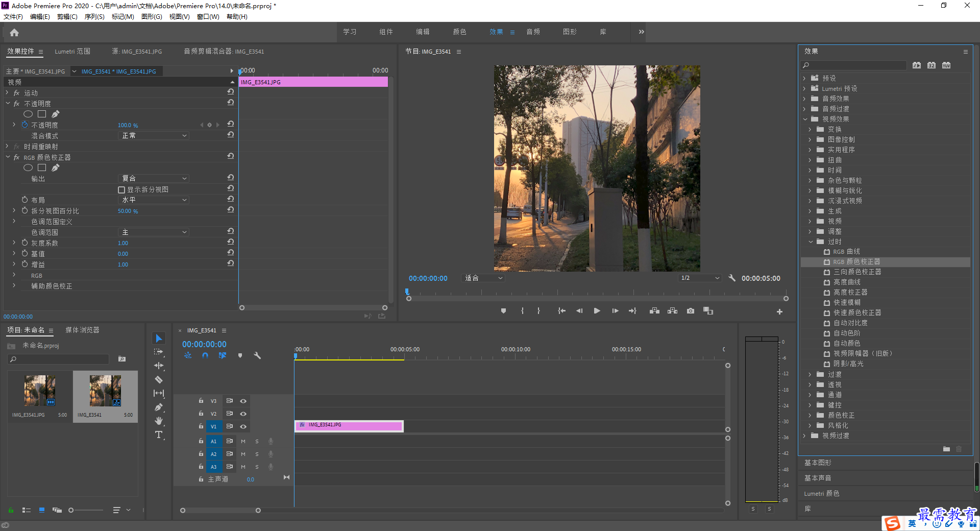Open 文件(F) menu

(13, 17)
